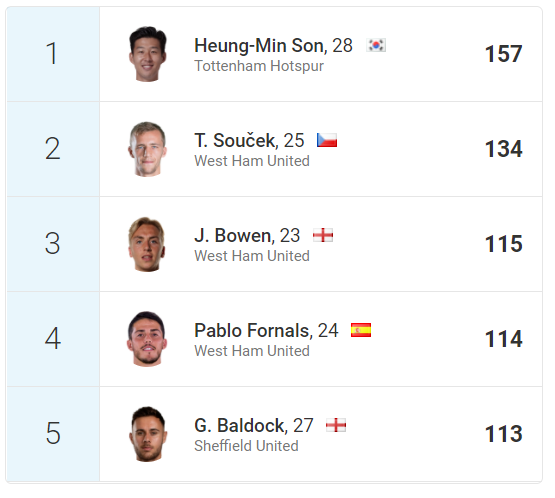The width and height of the screenshot is (555, 498).
Task: Click the Czech Republic flag icon
Action: 327,140
